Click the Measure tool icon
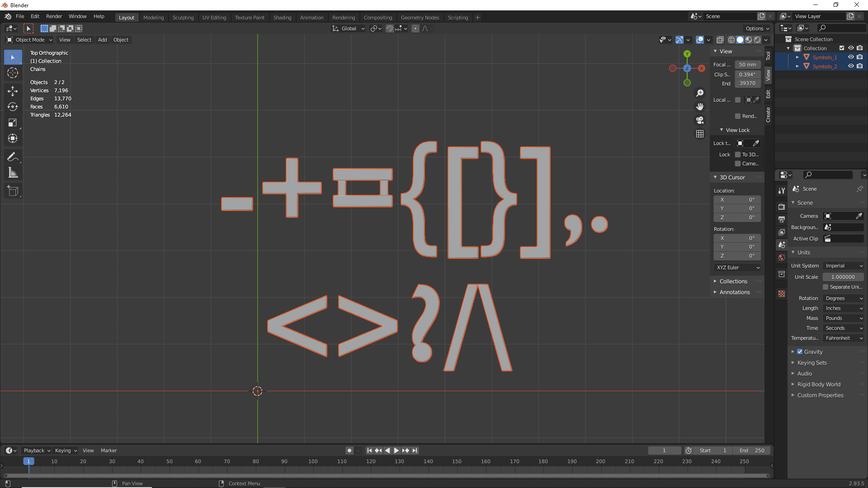The width and height of the screenshot is (868, 488). [13, 173]
